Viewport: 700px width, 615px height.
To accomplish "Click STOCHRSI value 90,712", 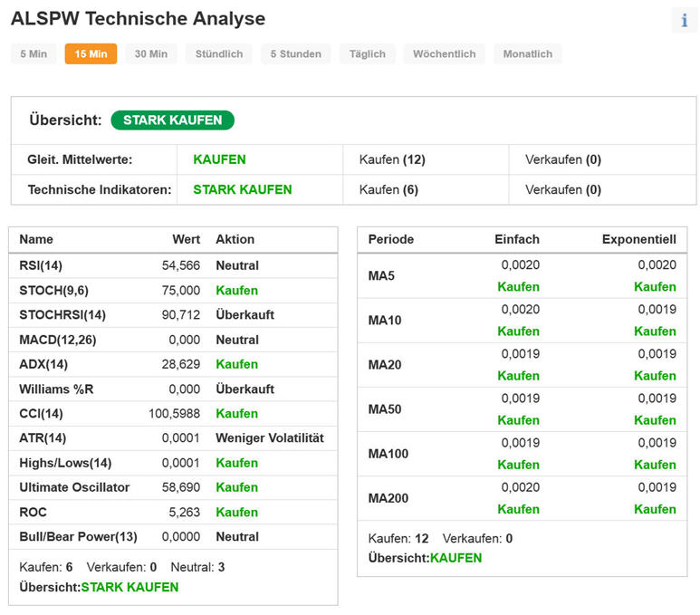I will [x=181, y=315].
